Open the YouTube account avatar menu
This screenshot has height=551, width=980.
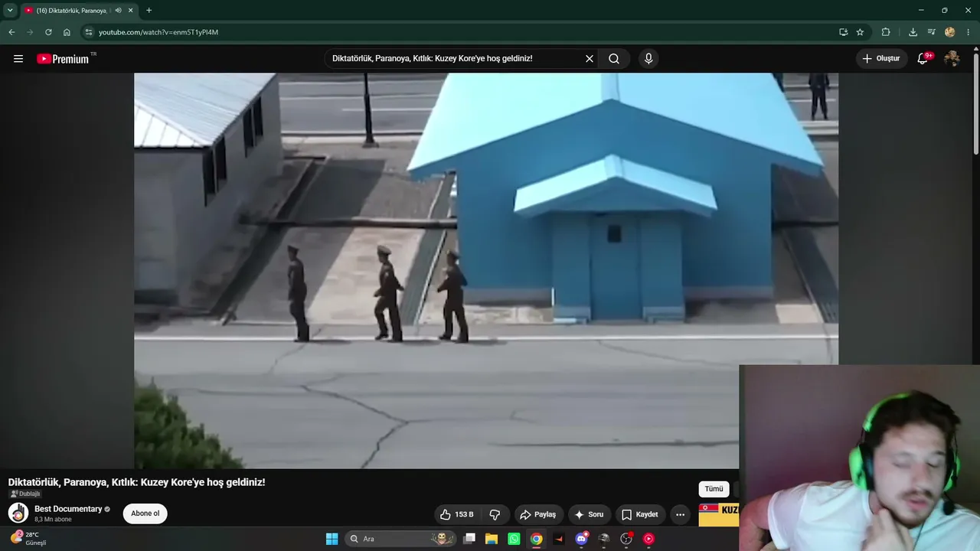pos(952,59)
